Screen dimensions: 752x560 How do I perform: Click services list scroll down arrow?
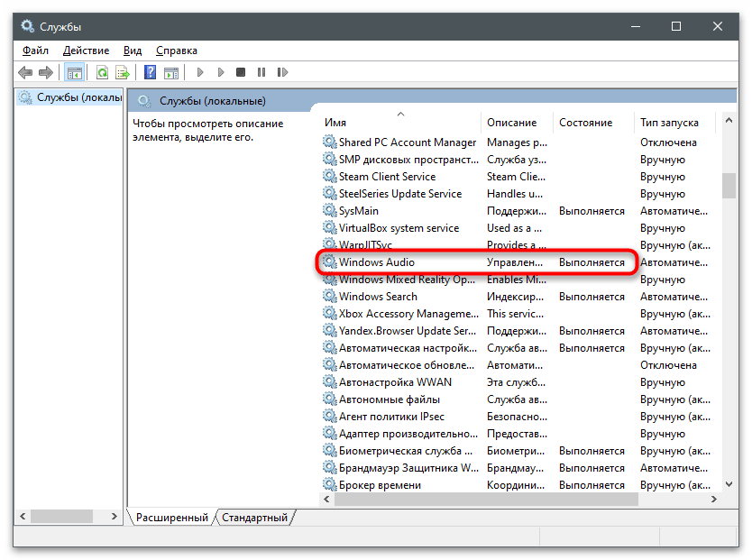tap(729, 484)
